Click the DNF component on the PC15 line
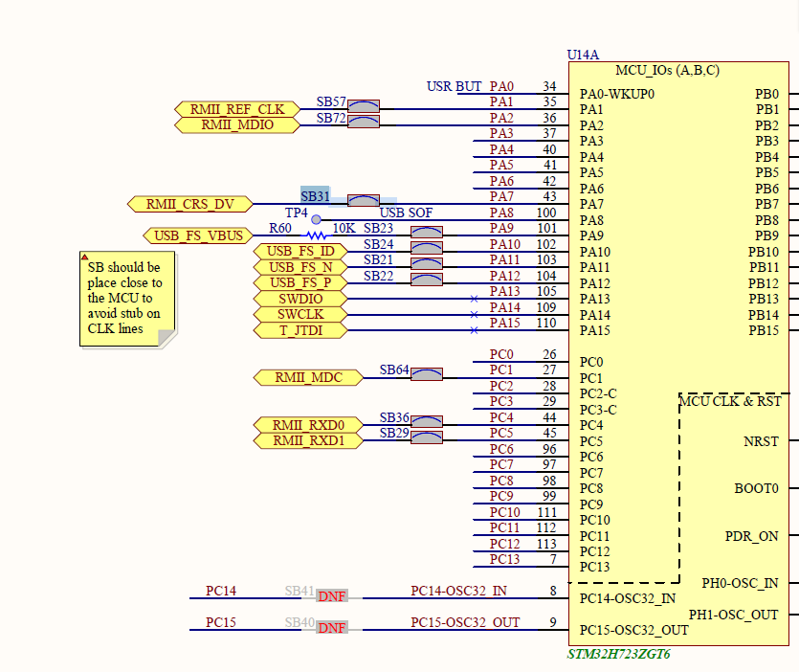This screenshot has width=799, height=672. coord(332,627)
